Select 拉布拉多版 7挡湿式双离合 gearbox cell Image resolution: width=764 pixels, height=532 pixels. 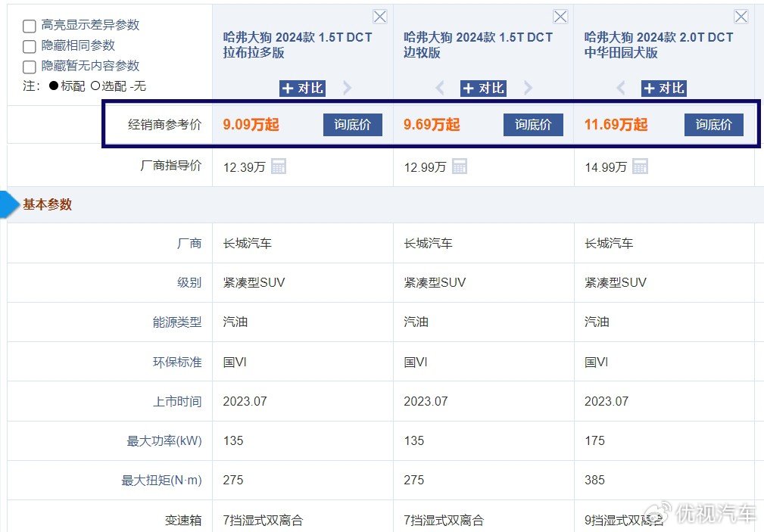(263, 521)
